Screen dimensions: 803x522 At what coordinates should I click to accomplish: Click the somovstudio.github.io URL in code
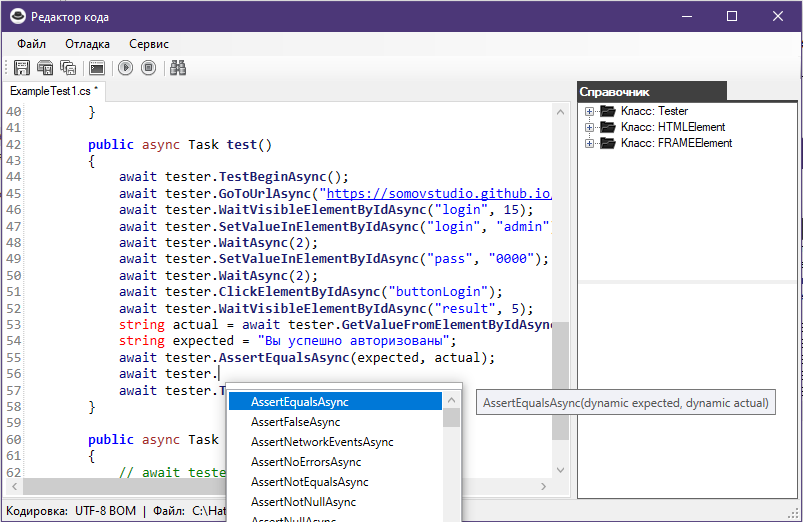point(440,193)
